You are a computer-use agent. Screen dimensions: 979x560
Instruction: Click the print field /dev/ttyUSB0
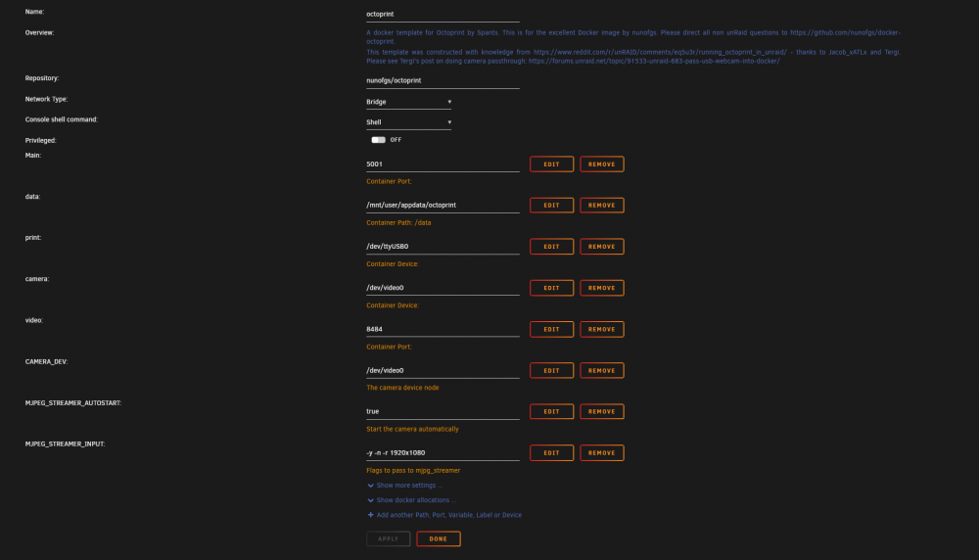coord(443,247)
